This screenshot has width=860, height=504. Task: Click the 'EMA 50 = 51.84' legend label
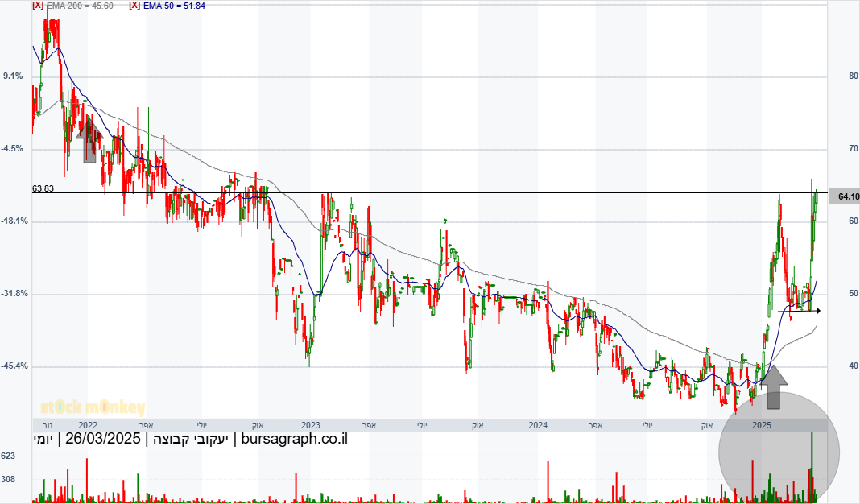[x=175, y=6]
